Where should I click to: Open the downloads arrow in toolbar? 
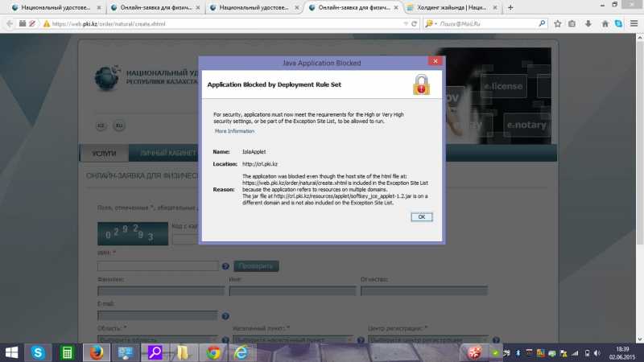coord(588,24)
